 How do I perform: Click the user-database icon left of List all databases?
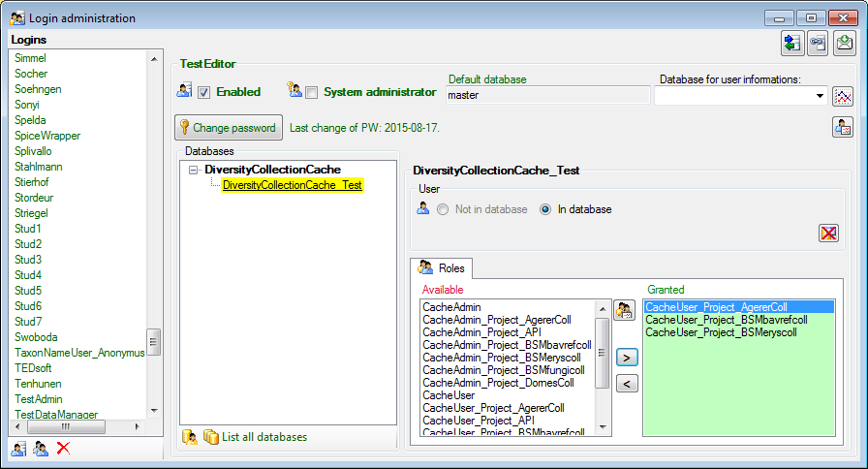click(x=189, y=437)
